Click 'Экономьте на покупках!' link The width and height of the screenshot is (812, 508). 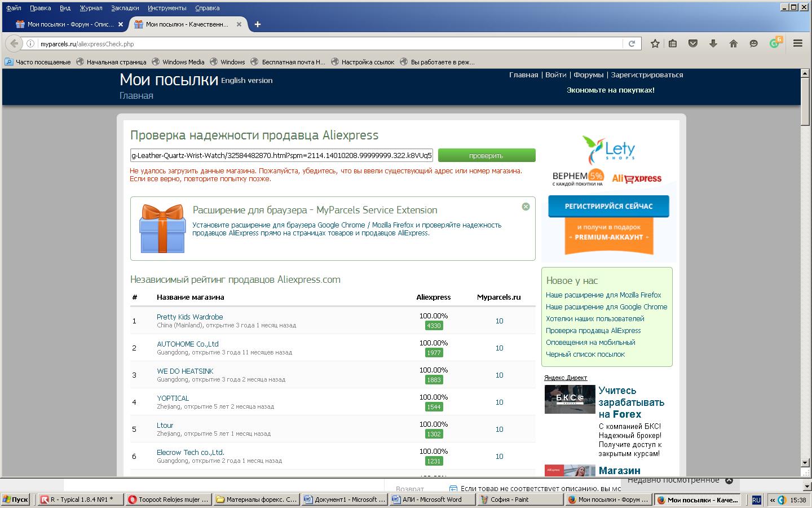[611, 90]
